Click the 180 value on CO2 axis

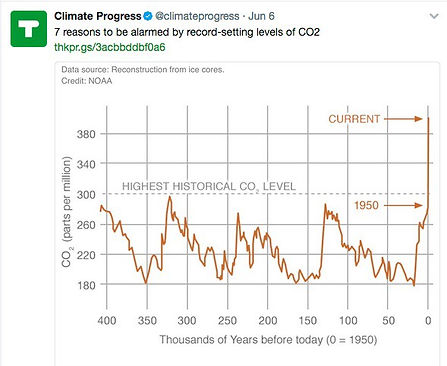point(86,285)
